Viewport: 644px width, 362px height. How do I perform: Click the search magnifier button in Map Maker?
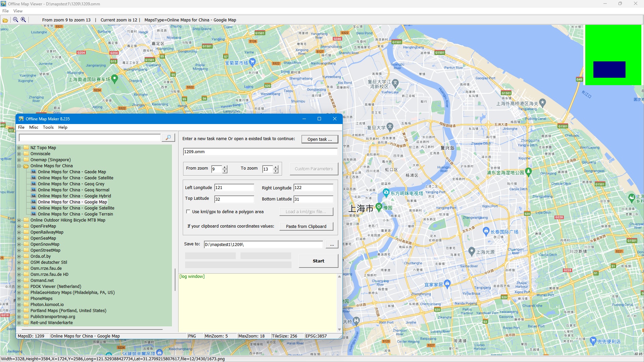coord(168,138)
